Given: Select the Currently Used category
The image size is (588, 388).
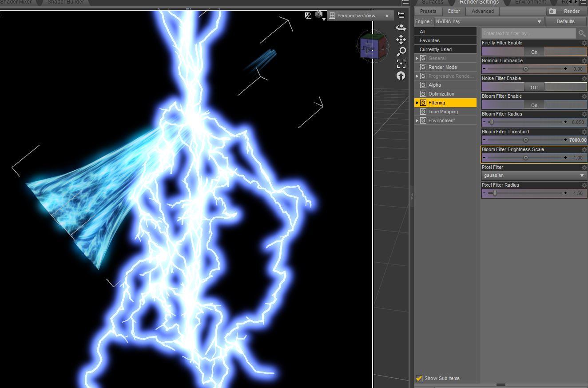Looking at the screenshot, I should pyautogui.click(x=445, y=49).
